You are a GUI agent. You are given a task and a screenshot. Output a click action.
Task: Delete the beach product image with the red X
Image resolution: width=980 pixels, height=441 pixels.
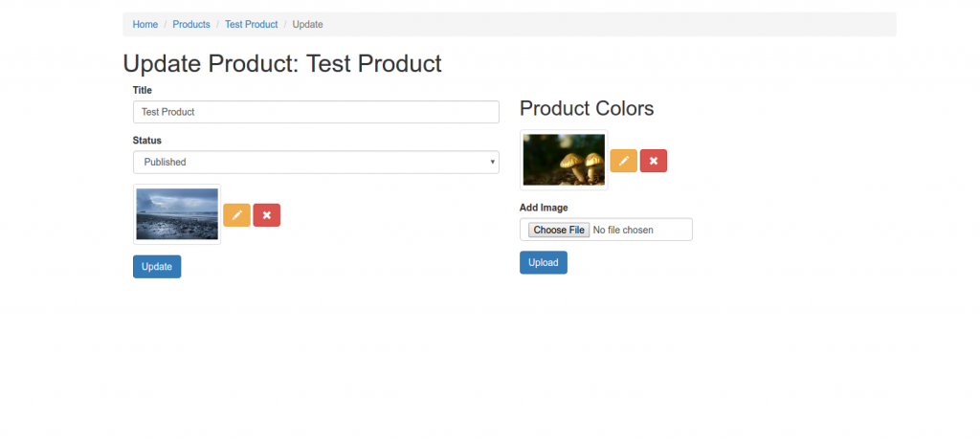(267, 215)
